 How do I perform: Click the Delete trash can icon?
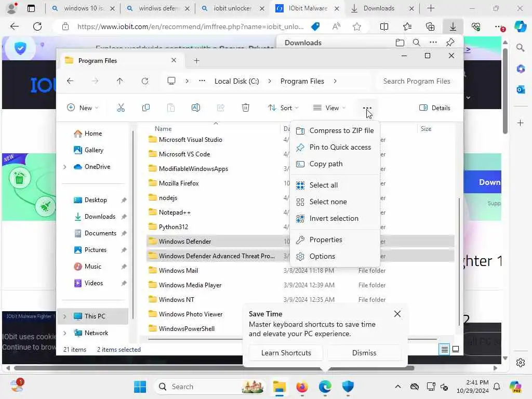pyautogui.click(x=246, y=108)
